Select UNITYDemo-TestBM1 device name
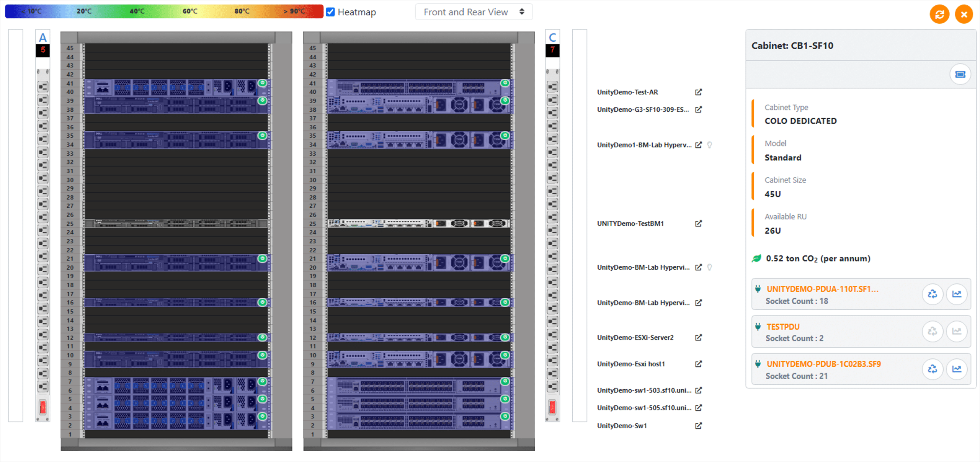 point(630,223)
